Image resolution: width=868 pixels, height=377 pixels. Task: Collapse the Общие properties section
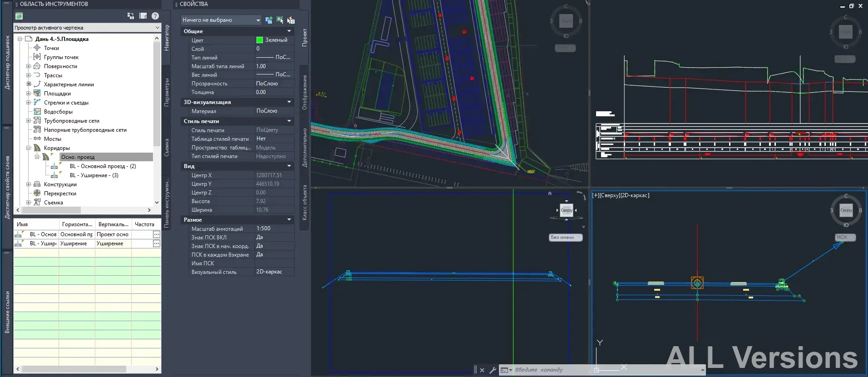289,31
